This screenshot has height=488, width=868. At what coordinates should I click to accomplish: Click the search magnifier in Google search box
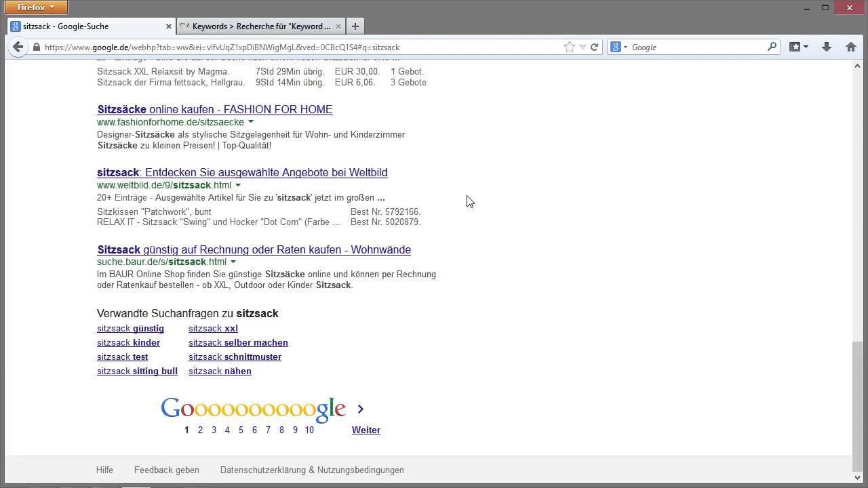click(772, 47)
